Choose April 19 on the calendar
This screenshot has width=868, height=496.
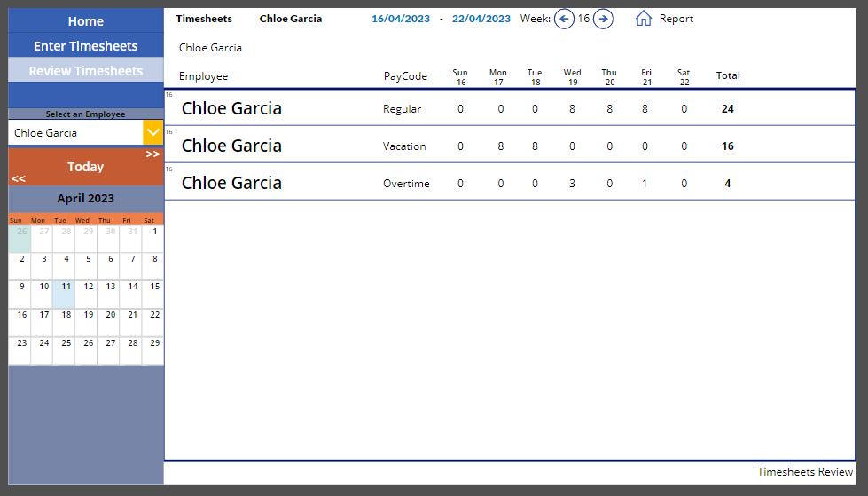(86, 323)
